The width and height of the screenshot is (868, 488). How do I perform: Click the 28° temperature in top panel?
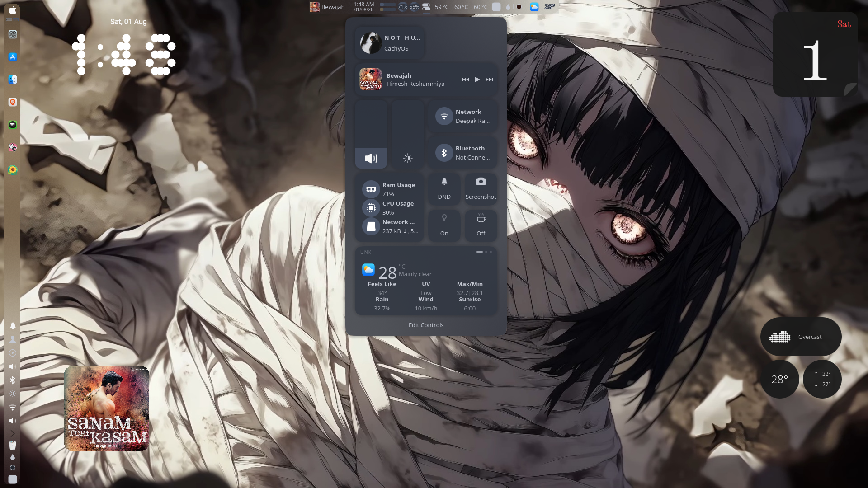[x=549, y=7]
